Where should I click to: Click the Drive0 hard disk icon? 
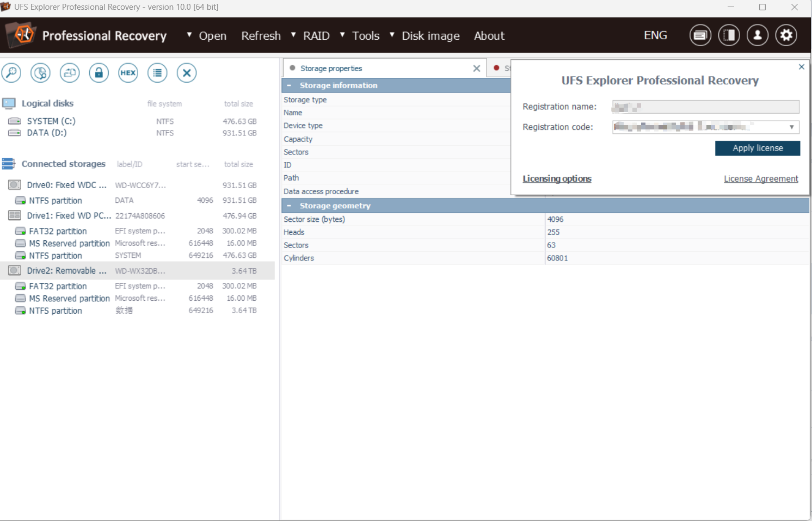point(15,185)
